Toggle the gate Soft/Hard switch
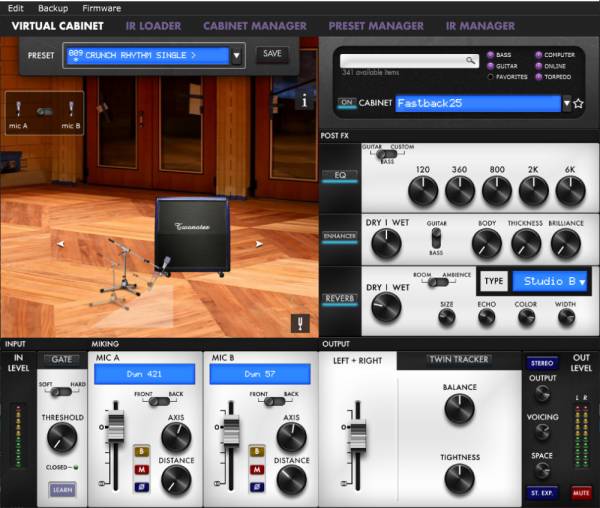This screenshot has width=600, height=508. coord(63,392)
